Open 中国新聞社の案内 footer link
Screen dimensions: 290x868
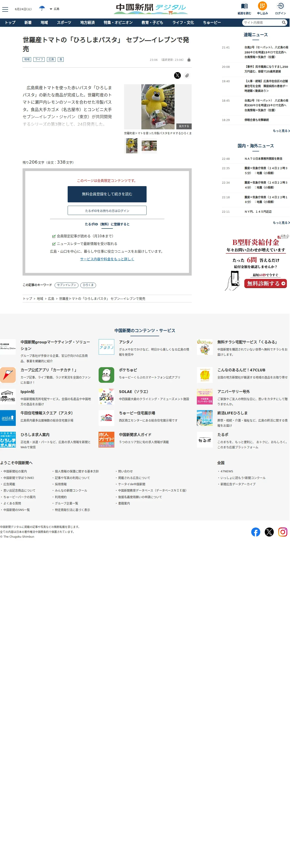tap(15, 471)
